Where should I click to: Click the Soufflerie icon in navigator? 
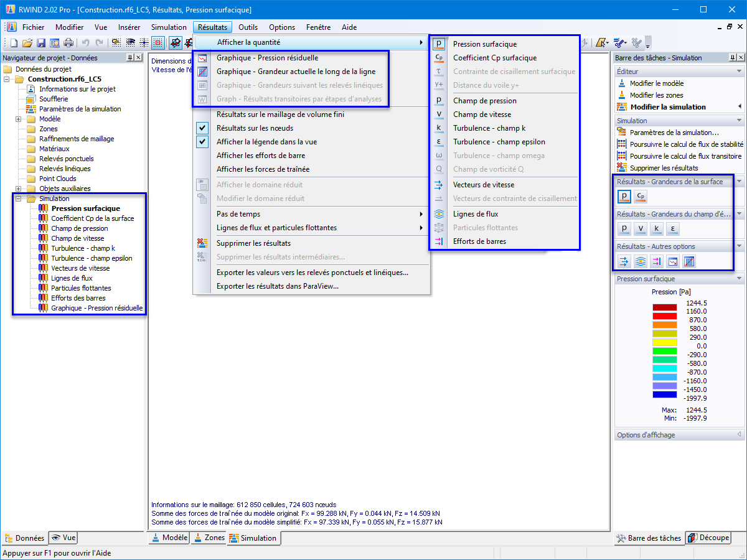31,99
